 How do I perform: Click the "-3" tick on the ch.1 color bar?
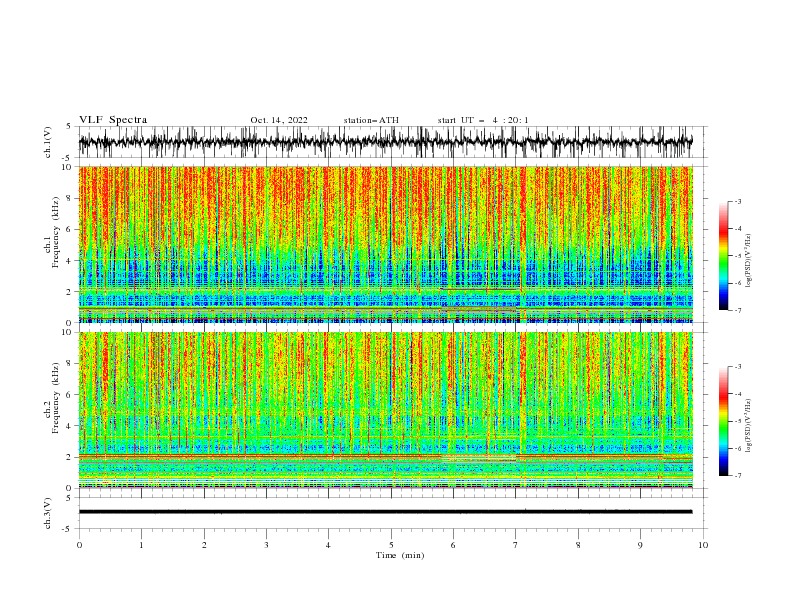737,201
